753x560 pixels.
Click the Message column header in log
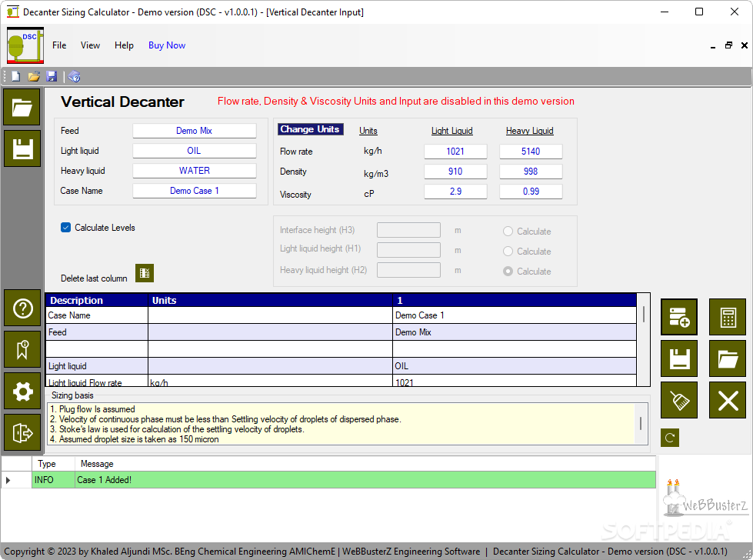tap(365, 464)
